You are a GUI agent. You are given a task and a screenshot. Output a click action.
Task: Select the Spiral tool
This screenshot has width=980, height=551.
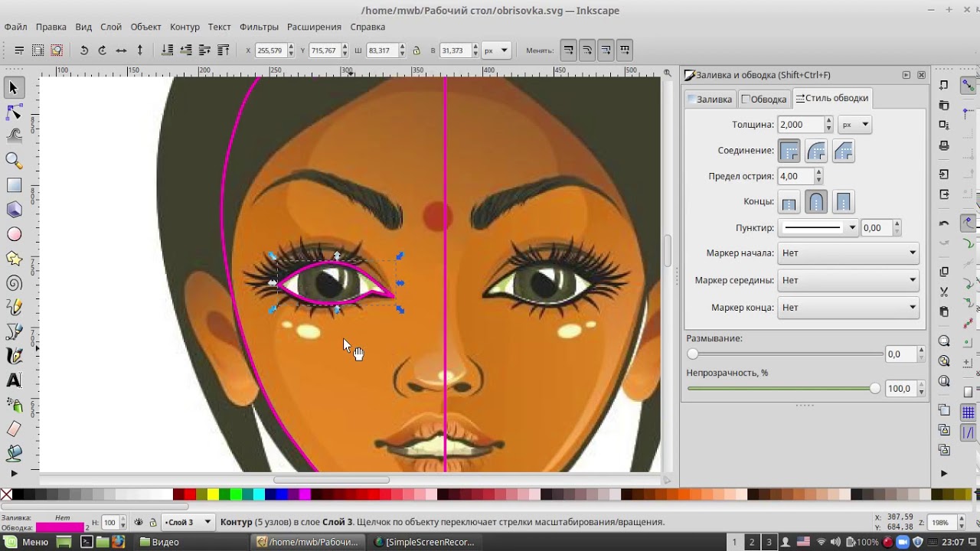pos(13,283)
